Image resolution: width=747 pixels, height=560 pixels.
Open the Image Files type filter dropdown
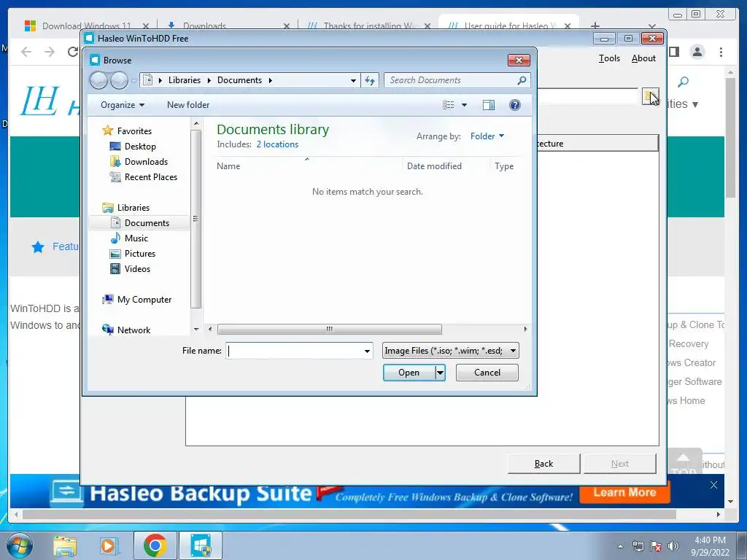(450, 351)
